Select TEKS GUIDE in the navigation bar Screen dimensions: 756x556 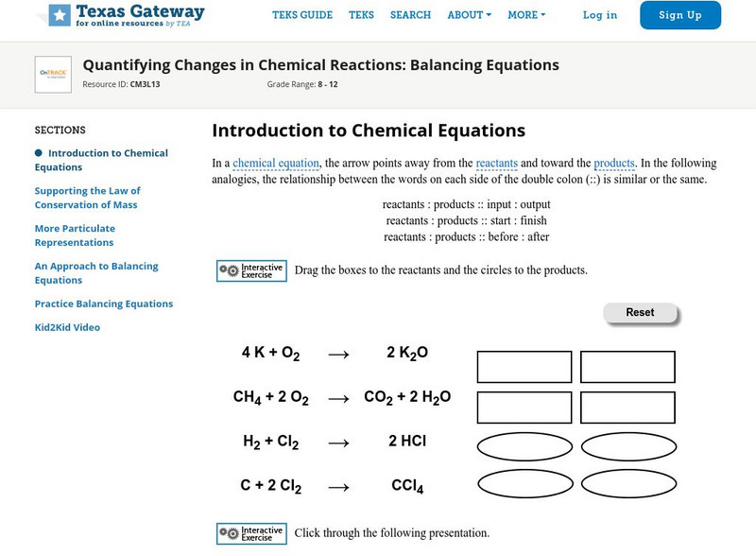302,15
